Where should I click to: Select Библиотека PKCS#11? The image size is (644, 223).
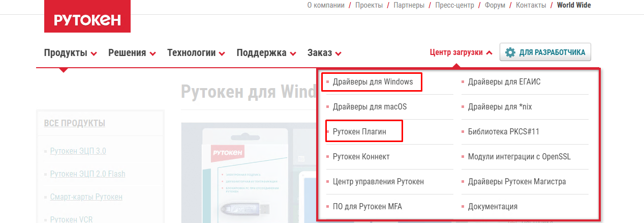coord(504,131)
